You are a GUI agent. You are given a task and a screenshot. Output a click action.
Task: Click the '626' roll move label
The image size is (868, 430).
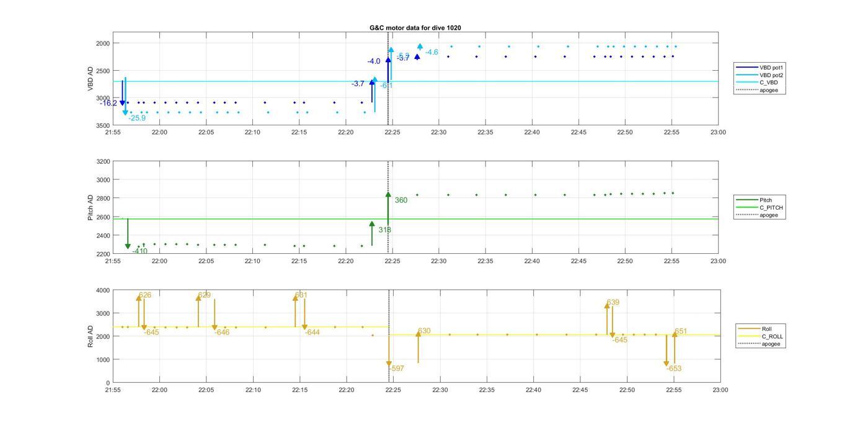pyautogui.click(x=144, y=295)
